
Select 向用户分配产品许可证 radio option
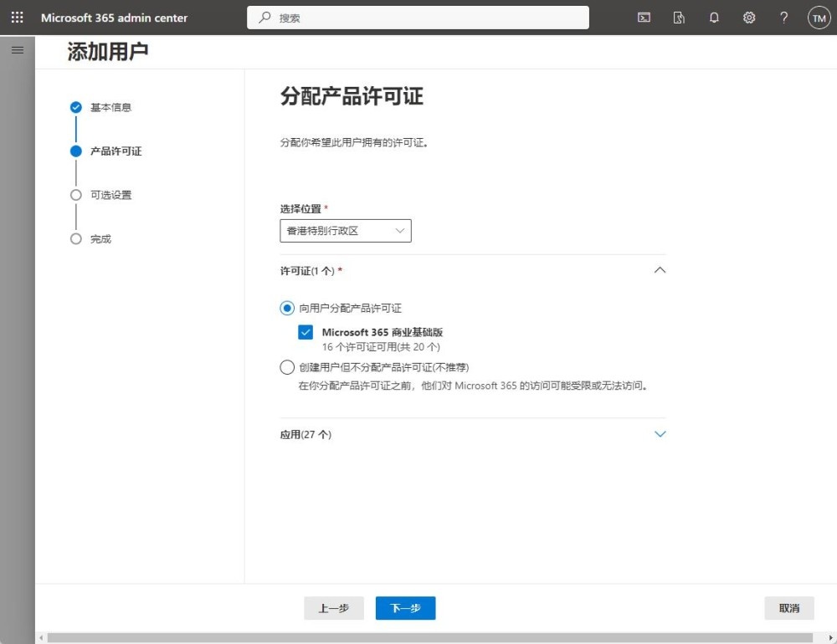tap(287, 308)
